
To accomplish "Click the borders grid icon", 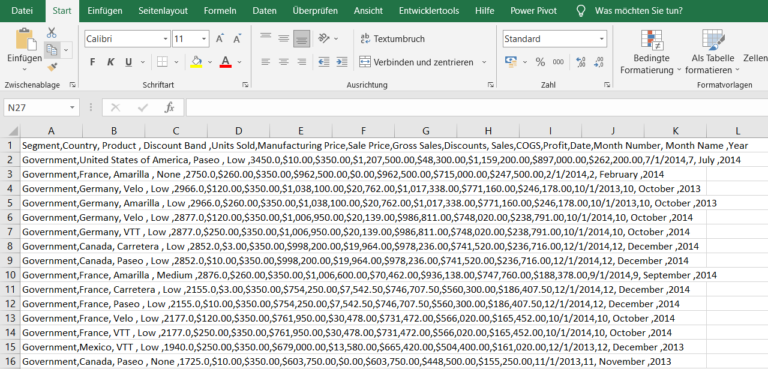I will [162, 62].
